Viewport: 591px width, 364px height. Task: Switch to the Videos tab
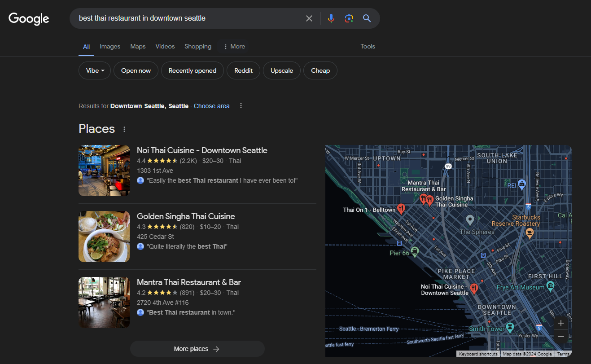point(165,46)
